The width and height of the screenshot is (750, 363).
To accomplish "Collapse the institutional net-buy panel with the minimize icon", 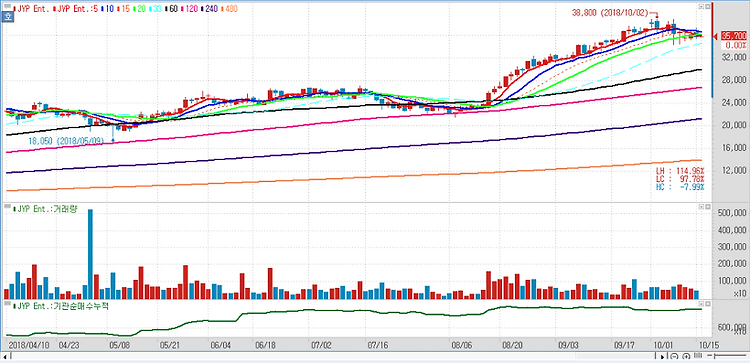I will pos(701,304).
